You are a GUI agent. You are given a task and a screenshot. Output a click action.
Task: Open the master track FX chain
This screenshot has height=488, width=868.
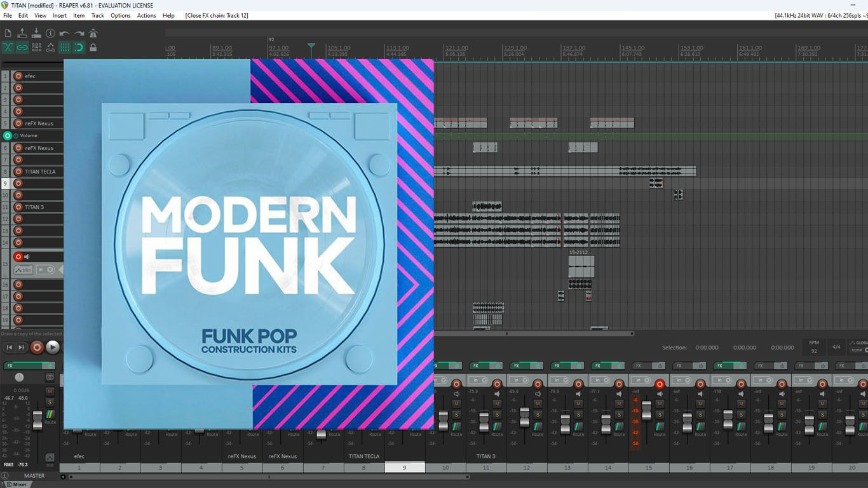(22, 366)
